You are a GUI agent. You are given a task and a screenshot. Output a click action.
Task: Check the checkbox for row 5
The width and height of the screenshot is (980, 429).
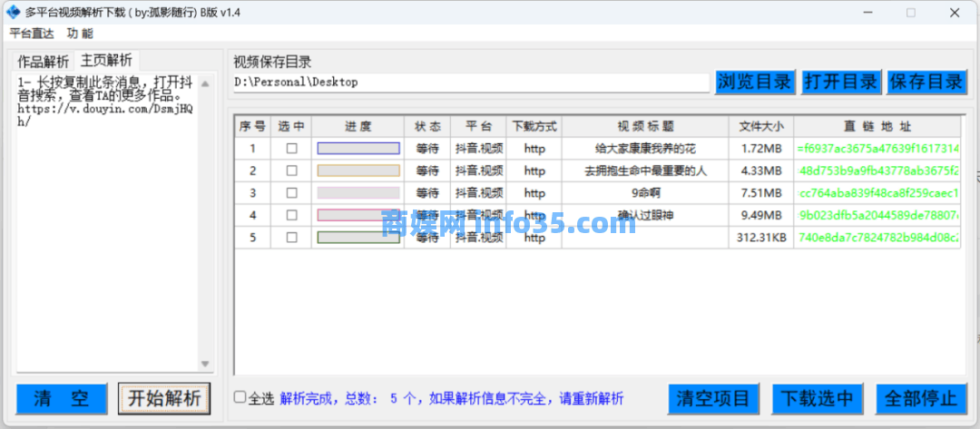[x=291, y=238]
